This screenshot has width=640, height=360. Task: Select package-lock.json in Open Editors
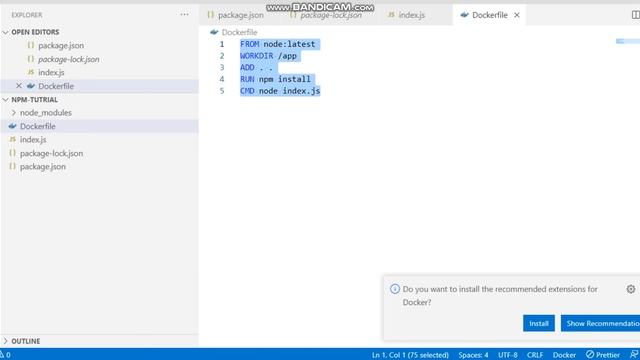pos(69,59)
